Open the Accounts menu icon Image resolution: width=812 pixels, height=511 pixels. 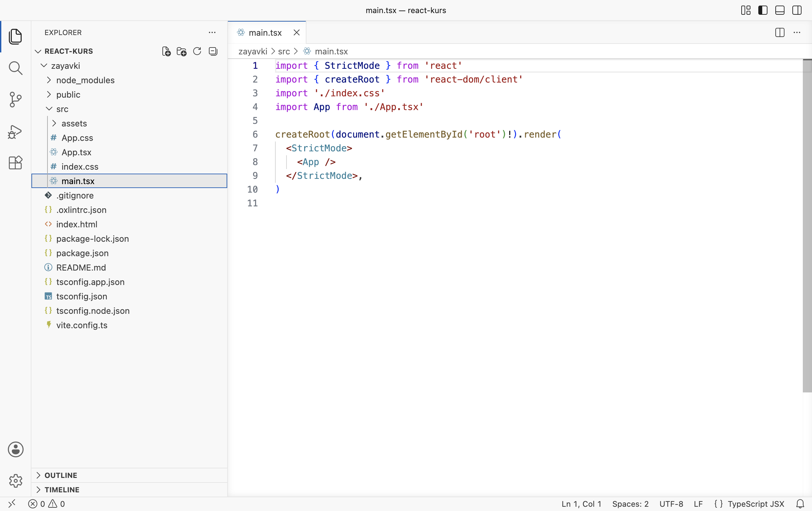pyautogui.click(x=15, y=449)
